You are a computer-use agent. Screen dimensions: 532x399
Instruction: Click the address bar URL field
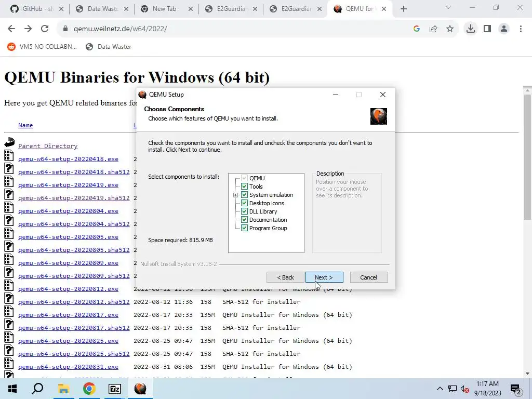coord(234,29)
